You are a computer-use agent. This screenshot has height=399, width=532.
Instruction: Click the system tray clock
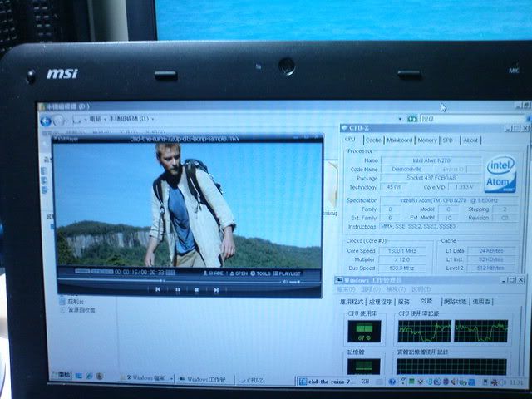516,382
